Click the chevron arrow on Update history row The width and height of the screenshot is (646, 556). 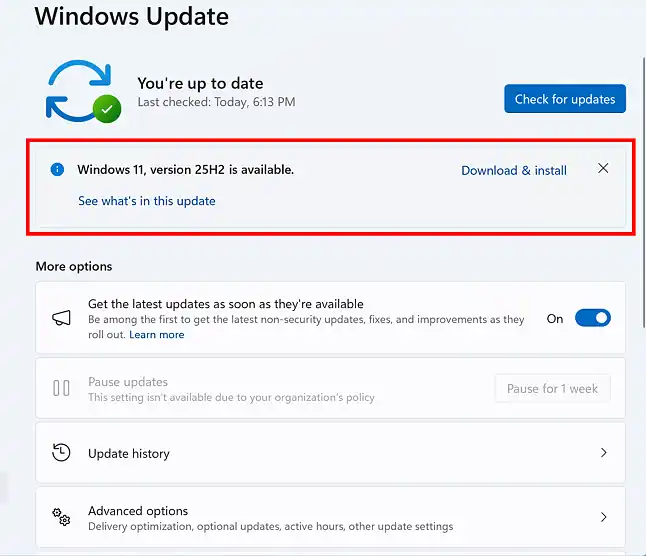(603, 453)
